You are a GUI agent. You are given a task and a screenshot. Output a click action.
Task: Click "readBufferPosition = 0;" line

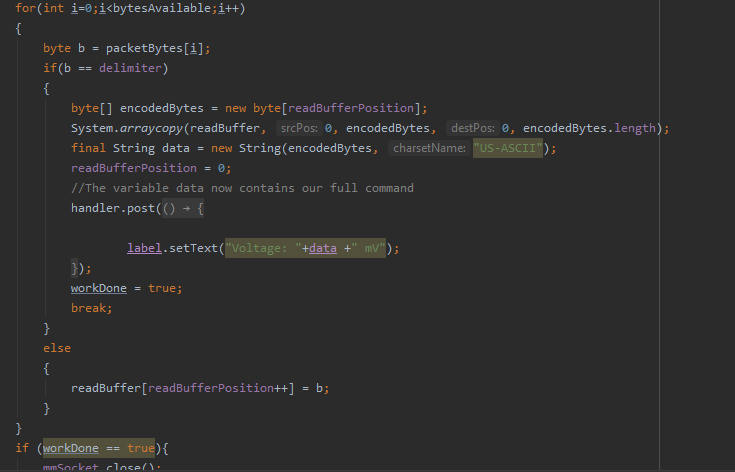pos(151,168)
